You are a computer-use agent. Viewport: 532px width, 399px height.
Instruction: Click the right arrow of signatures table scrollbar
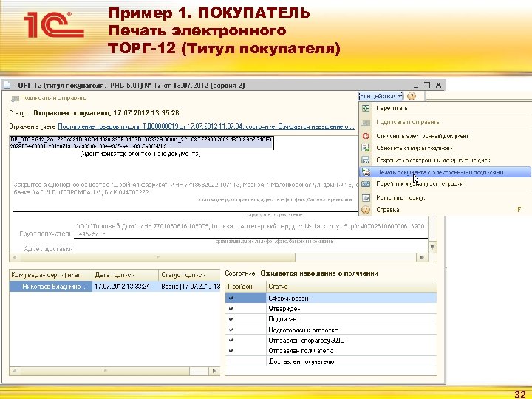click(214, 371)
